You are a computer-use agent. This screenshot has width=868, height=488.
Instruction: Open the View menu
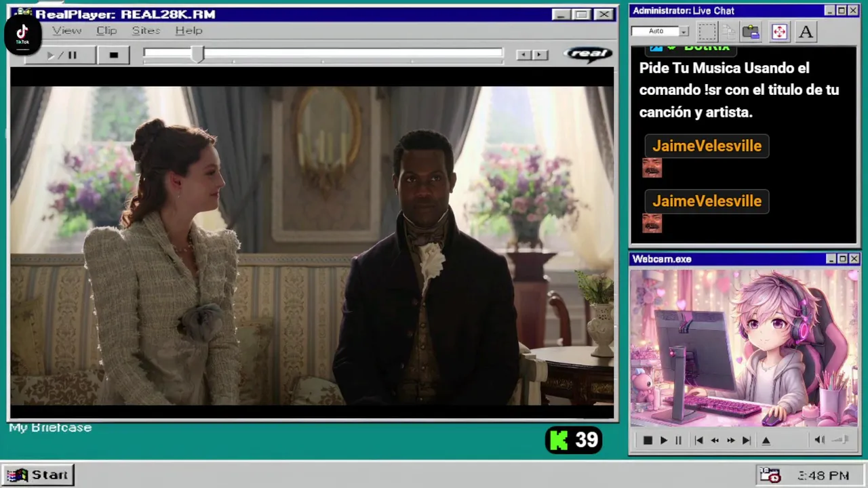pyautogui.click(x=66, y=30)
